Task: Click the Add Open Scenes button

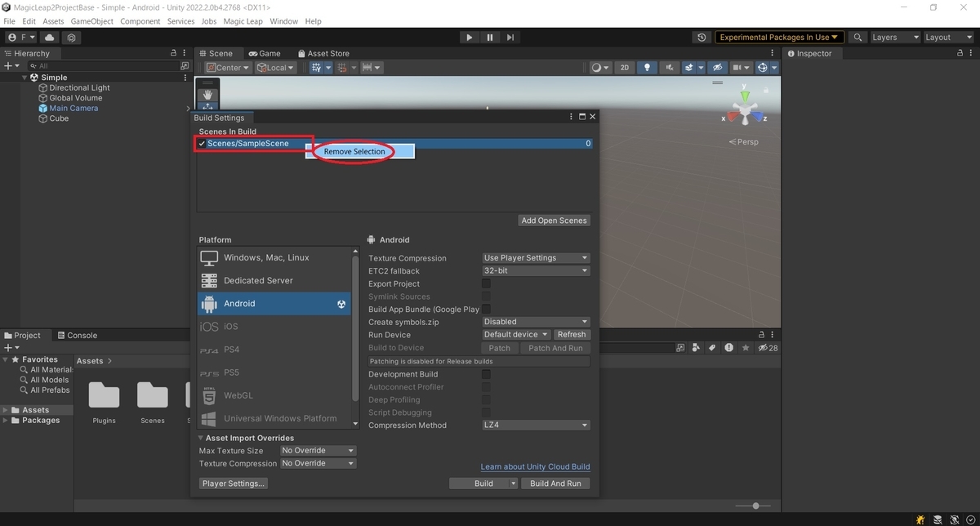Action: [555, 221]
